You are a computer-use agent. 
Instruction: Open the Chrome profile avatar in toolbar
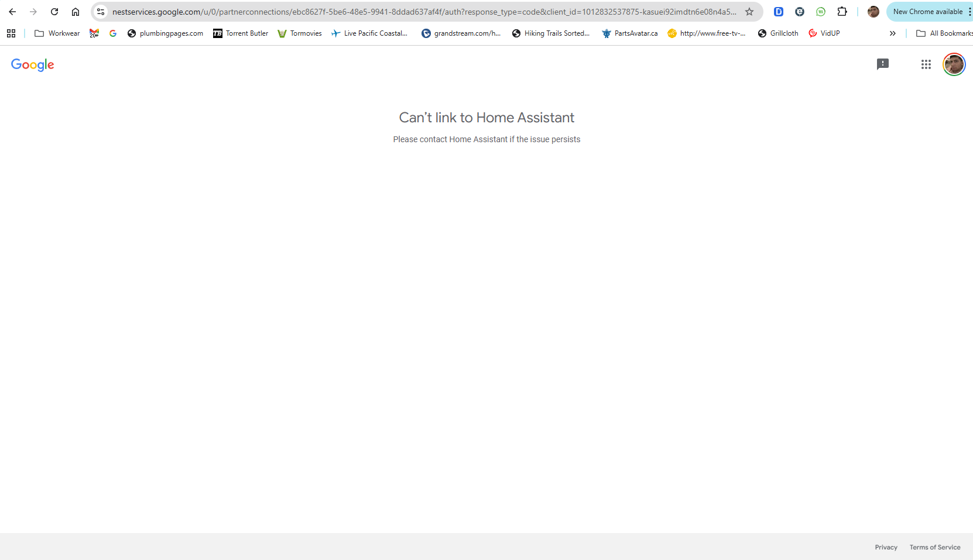pos(873,12)
